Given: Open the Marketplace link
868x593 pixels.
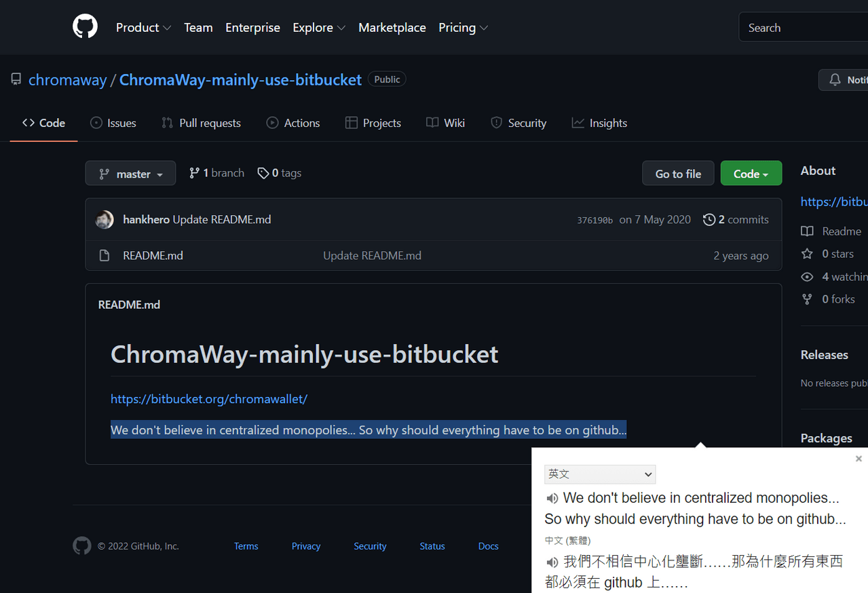Looking at the screenshot, I should [392, 27].
